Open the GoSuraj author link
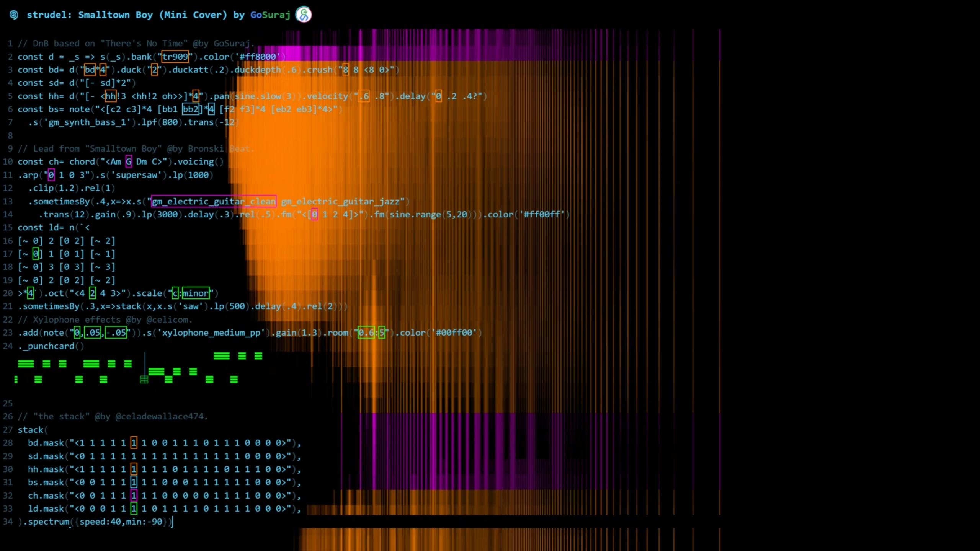Image resolution: width=980 pixels, height=551 pixels. click(x=270, y=15)
